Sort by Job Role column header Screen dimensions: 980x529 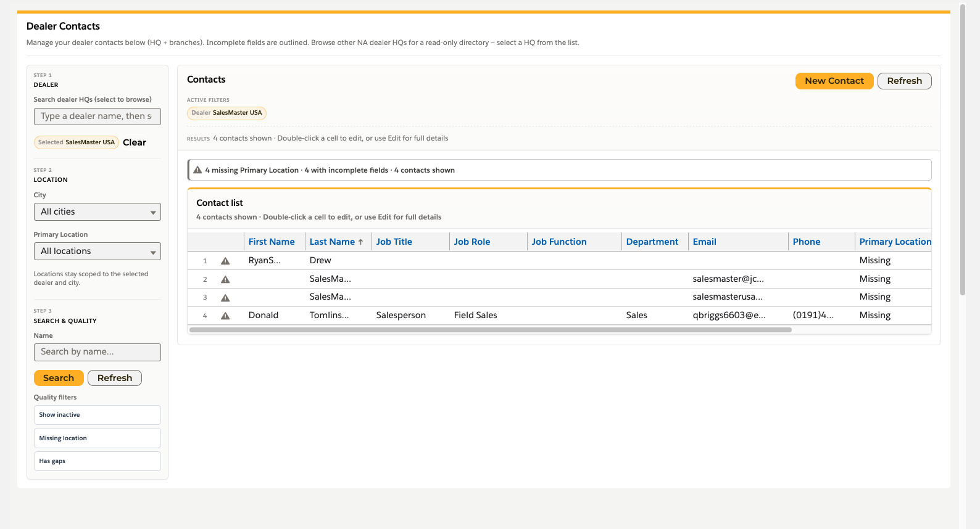[472, 242]
